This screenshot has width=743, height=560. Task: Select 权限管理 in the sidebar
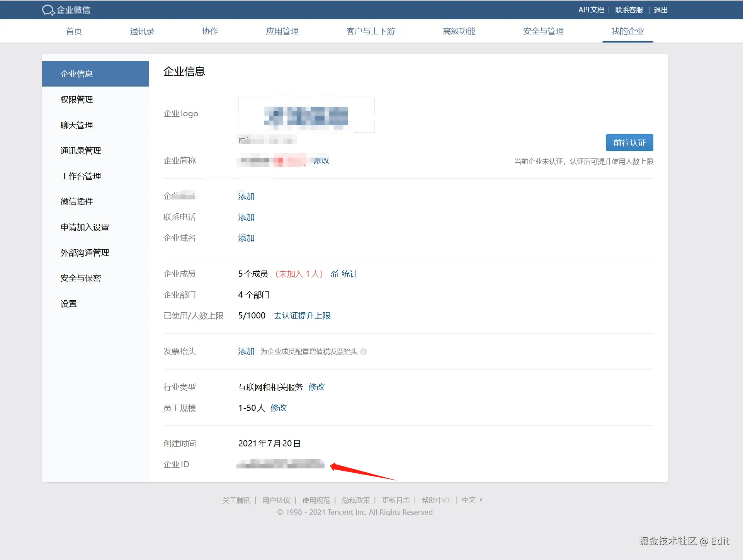coord(76,99)
